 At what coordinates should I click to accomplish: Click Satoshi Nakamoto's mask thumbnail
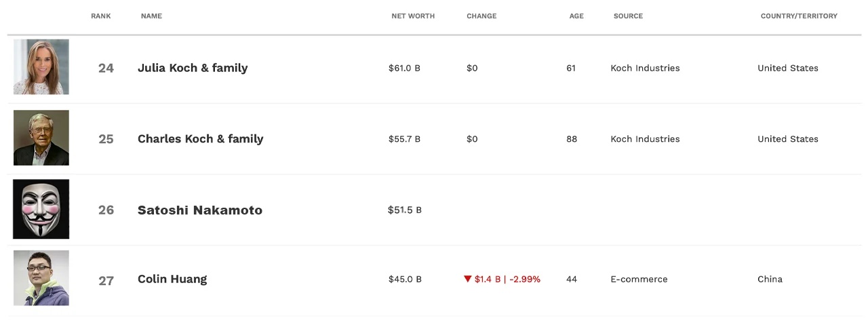[41, 209]
